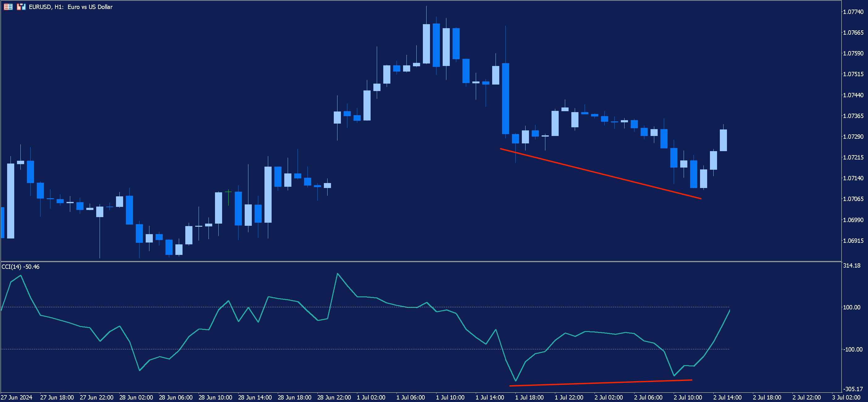Screen dimensions: 868x402
Task: Click the -305.17 CCI scale minimum
Action: click(x=853, y=389)
